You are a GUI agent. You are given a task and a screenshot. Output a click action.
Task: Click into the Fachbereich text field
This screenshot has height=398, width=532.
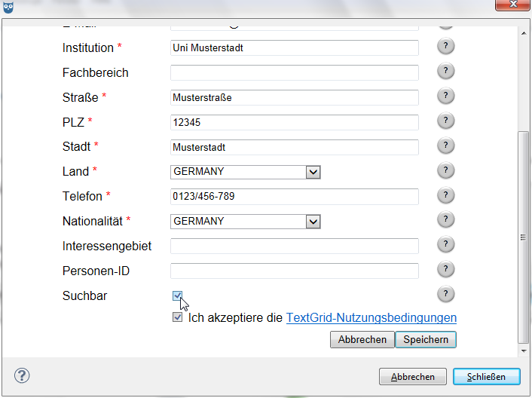coord(294,73)
